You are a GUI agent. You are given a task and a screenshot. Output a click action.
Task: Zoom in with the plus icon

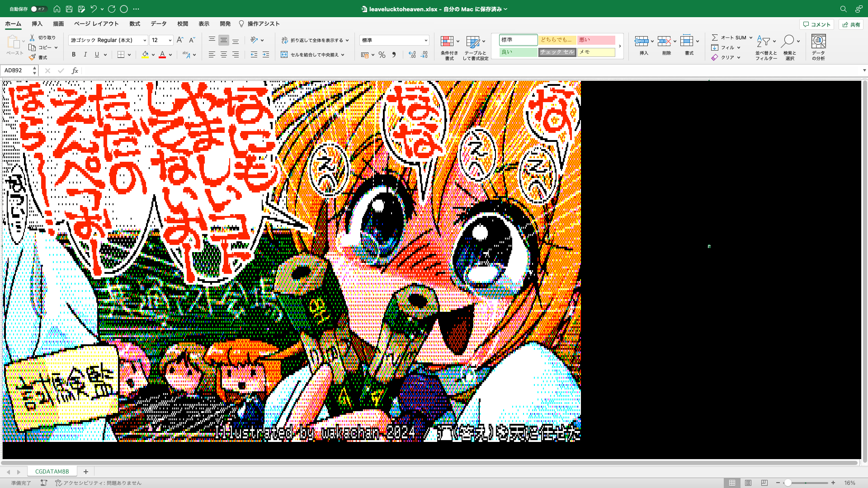pyautogui.click(x=833, y=483)
